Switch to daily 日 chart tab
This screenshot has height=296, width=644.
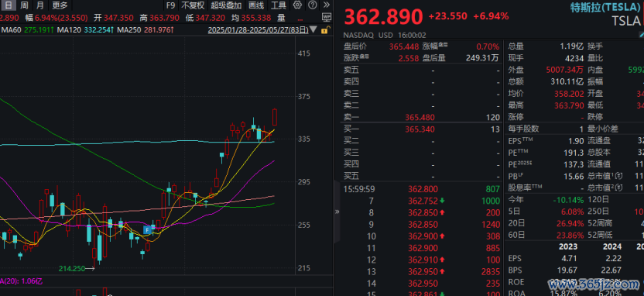9,5
